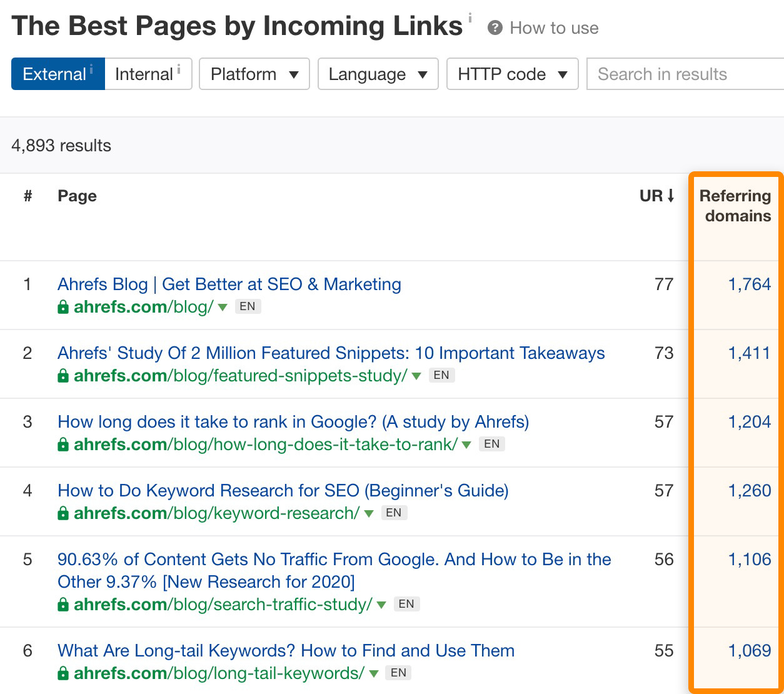Image resolution: width=784 pixels, height=694 pixels.
Task: Switch to Internal links tab
Action: point(148,74)
